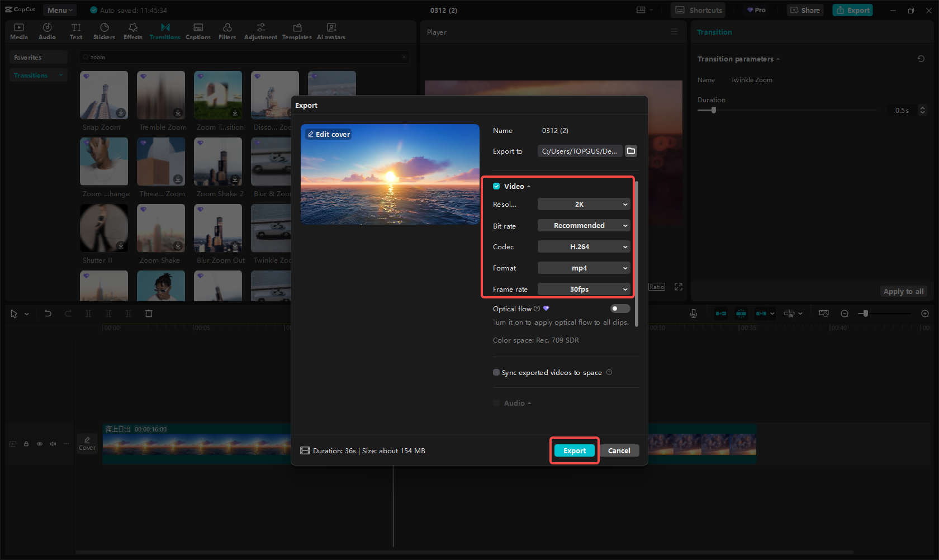Open the Adjustment panel
This screenshot has height=560, width=939.
coord(260,31)
